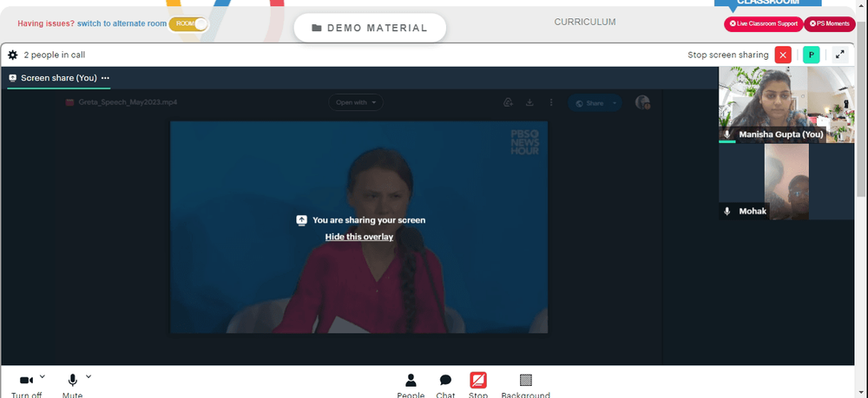Click Hide this overlay link
The height and width of the screenshot is (398, 868).
point(358,237)
